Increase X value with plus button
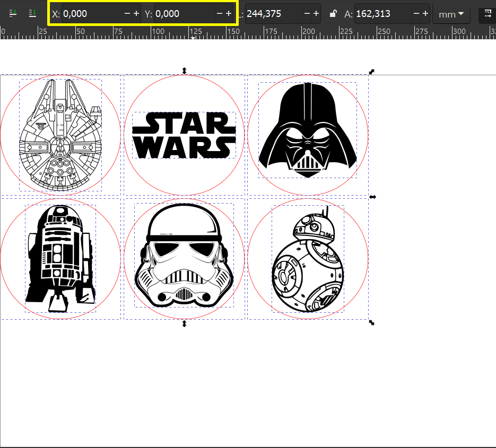The height and width of the screenshot is (448, 496). 136,13
